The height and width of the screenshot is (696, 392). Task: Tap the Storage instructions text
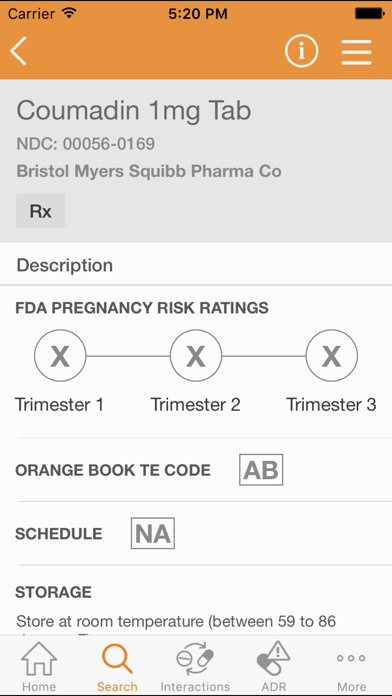tap(176, 621)
